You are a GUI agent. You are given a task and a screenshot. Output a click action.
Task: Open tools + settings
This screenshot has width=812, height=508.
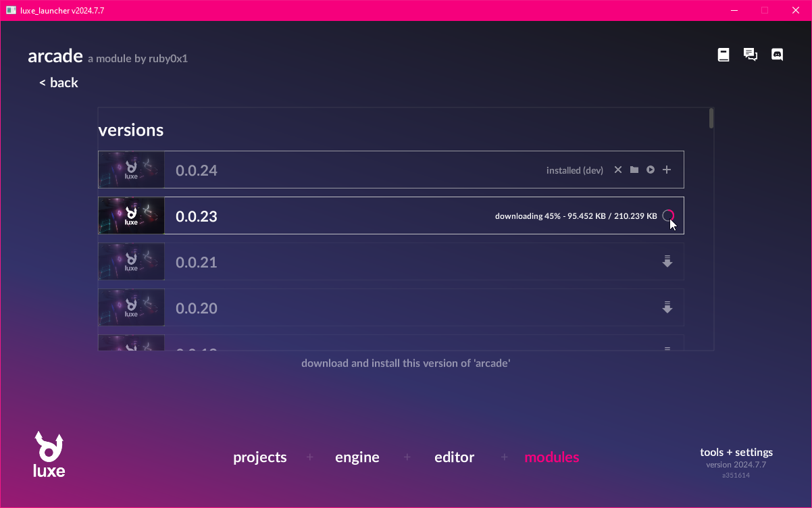click(x=736, y=453)
